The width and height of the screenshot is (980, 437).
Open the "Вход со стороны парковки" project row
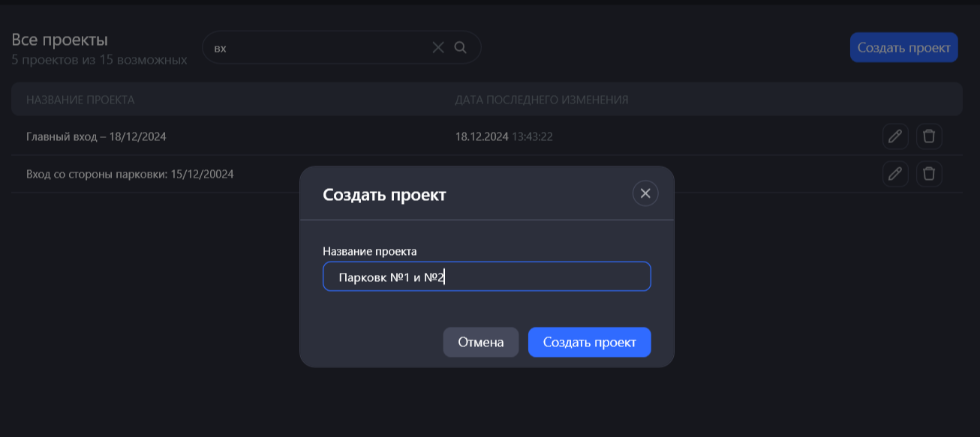tap(130, 174)
